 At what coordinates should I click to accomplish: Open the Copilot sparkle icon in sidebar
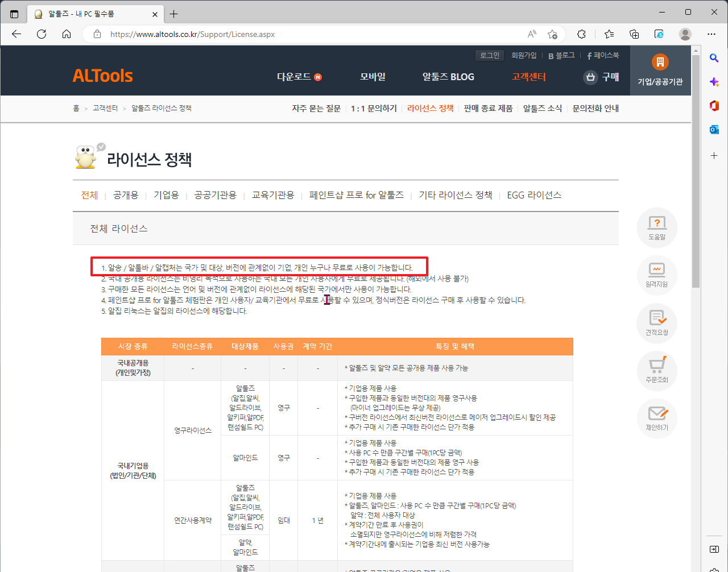[x=714, y=82]
